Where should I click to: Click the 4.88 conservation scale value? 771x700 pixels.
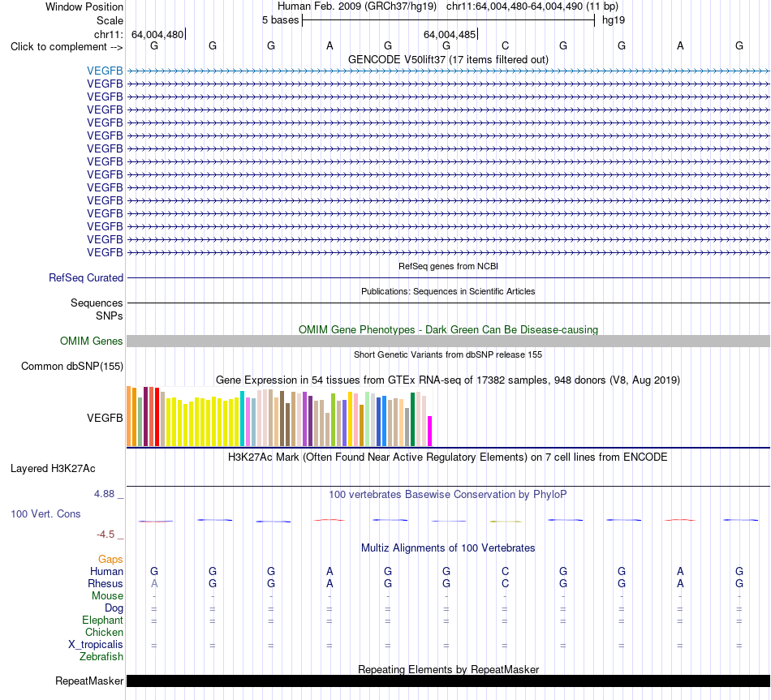104,493
